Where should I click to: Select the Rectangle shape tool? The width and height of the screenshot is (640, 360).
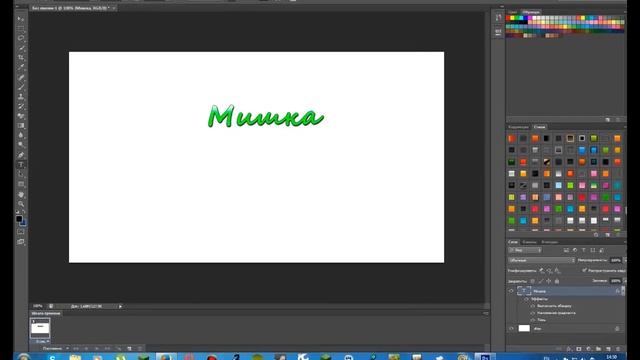click(21, 184)
